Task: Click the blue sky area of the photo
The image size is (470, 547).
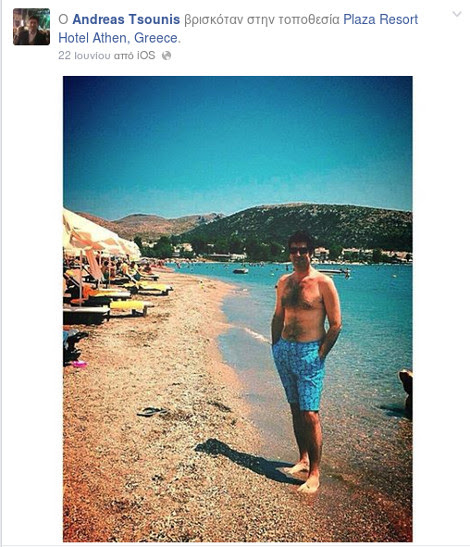Action: (x=237, y=140)
